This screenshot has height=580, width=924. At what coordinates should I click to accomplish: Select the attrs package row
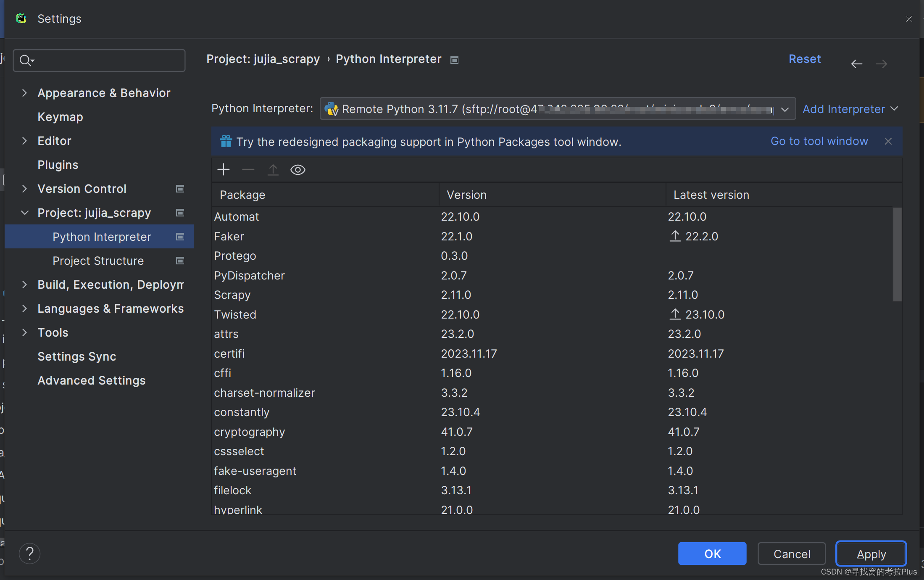[x=552, y=334]
